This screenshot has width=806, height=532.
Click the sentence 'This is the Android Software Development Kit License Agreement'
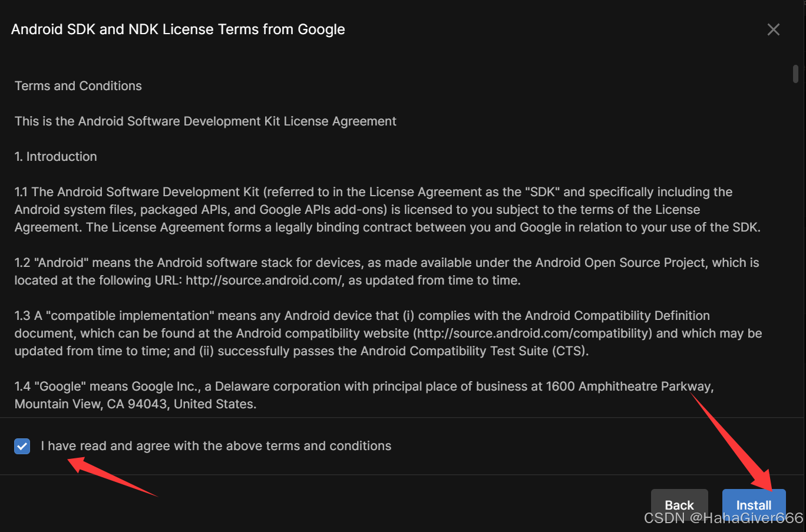pyautogui.click(x=206, y=121)
